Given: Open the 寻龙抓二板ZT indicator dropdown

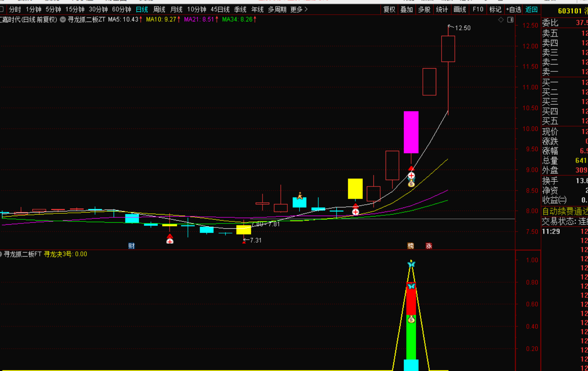Looking at the screenshot, I should (63, 19).
